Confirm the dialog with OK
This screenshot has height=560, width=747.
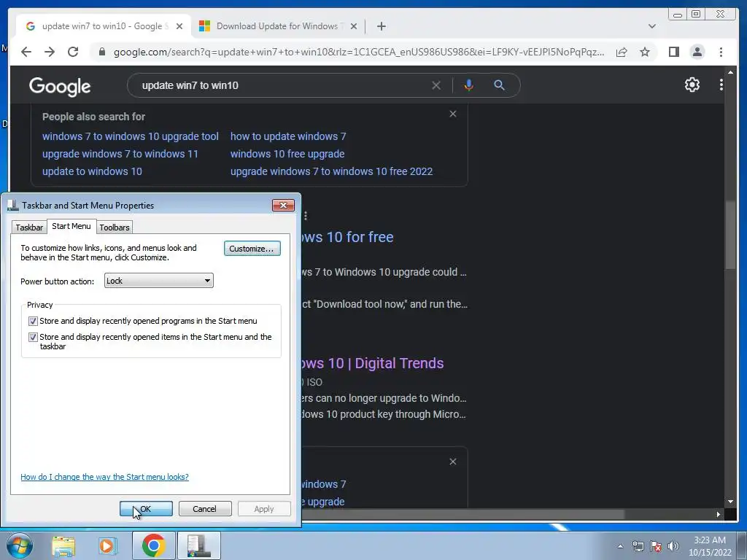146,508
